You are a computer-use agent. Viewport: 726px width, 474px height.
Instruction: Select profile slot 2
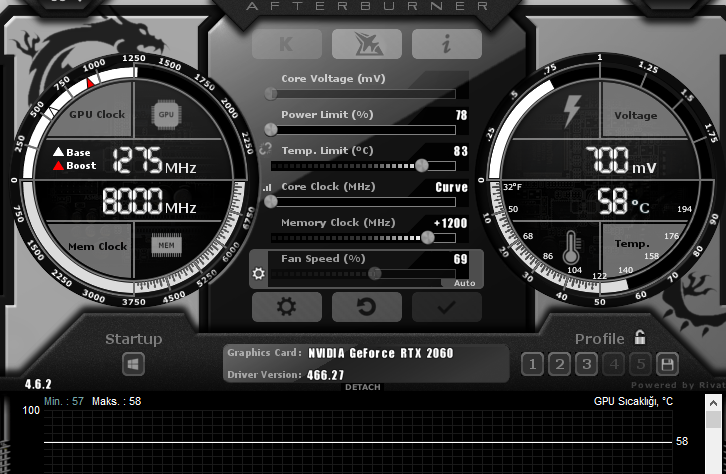coord(559,364)
